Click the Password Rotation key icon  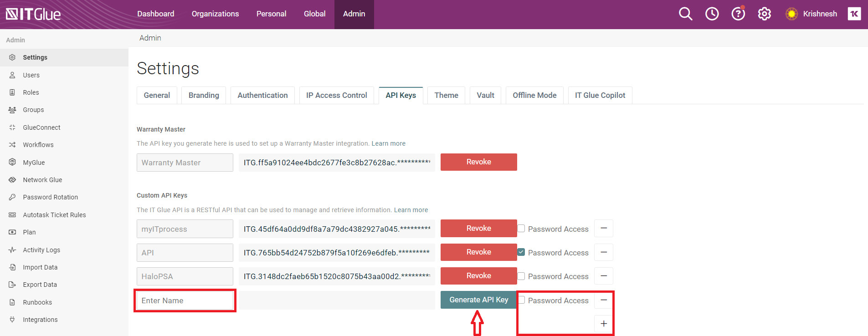[x=12, y=197]
